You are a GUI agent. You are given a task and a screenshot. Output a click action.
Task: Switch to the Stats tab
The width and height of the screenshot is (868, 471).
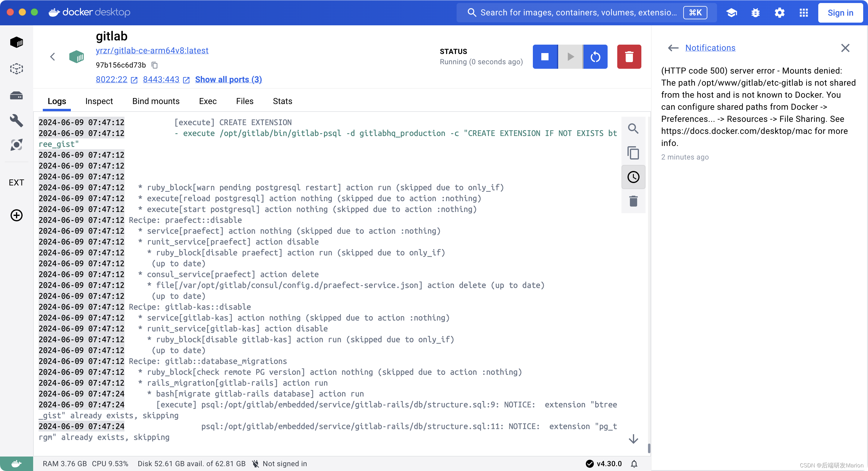point(282,101)
